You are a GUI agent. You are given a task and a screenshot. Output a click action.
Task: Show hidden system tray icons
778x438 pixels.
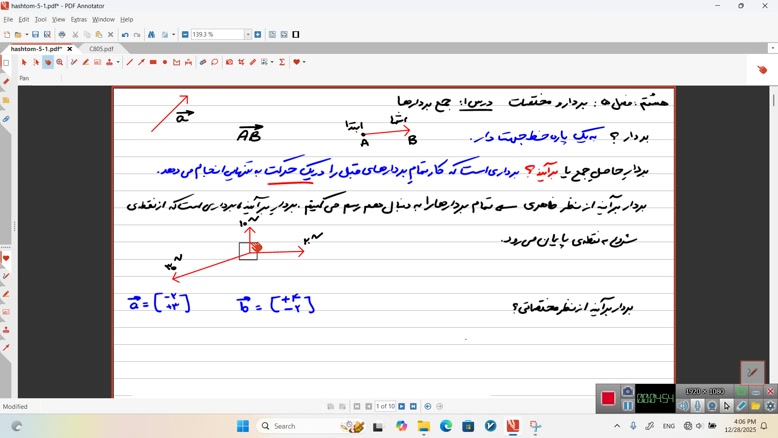(616, 426)
